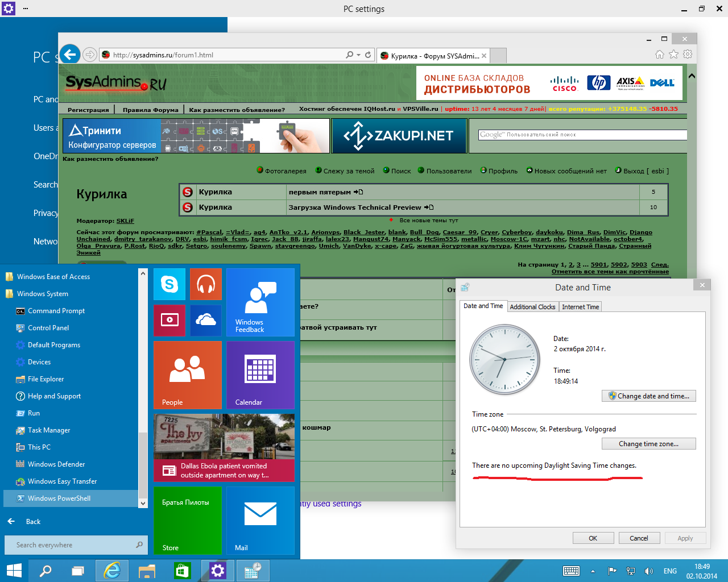
Task: Open Загрузка Windows Technical Preview topic
Action: (x=355, y=207)
